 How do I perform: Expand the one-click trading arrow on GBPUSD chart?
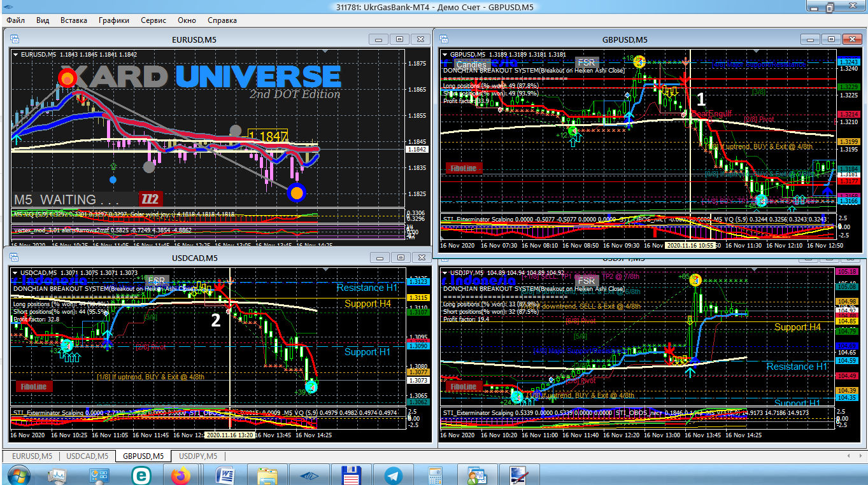click(x=445, y=55)
